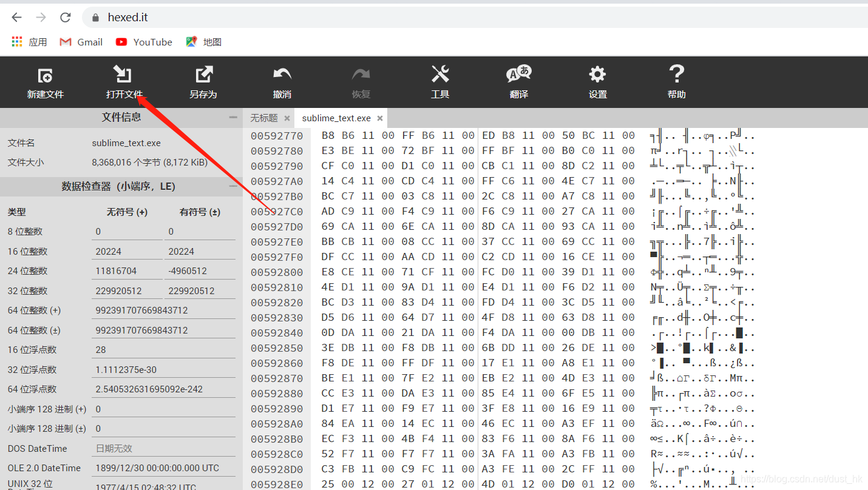Click the Save As (另存为) export icon

[203, 75]
